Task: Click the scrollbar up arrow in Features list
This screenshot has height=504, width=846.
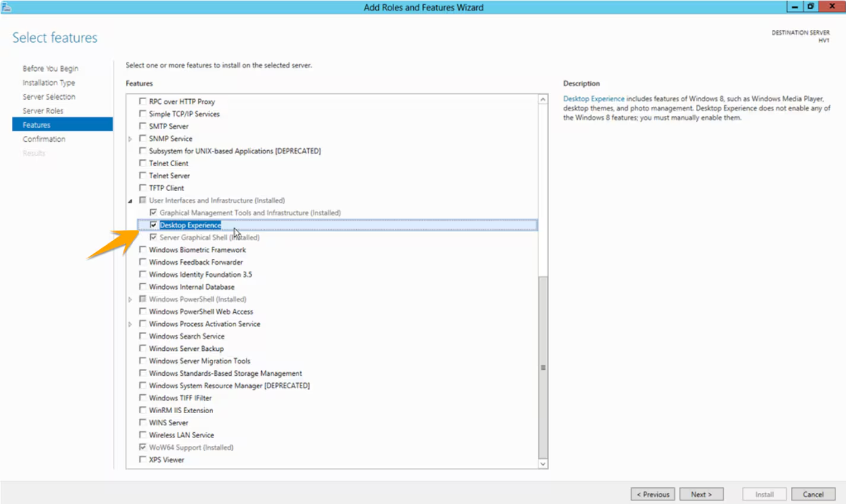Action: point(543,100)
